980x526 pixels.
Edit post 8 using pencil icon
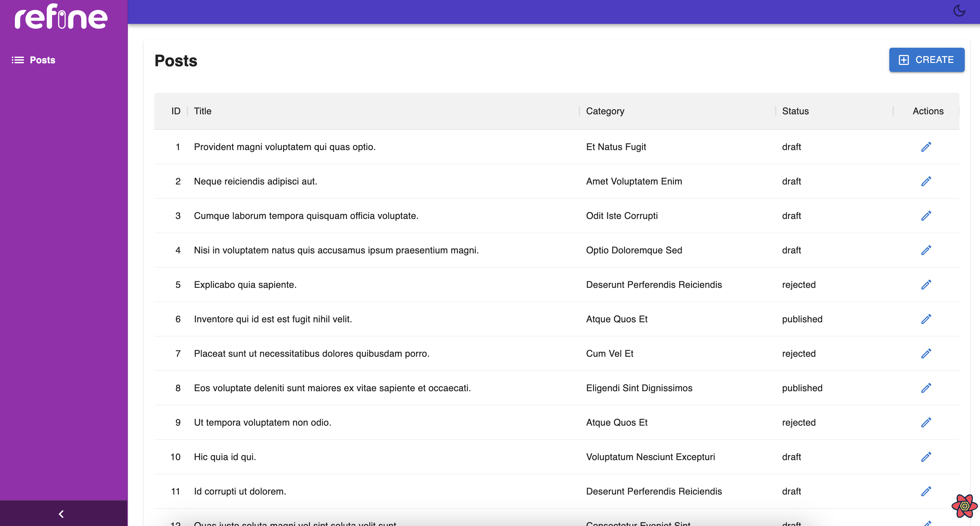click(x=926, y=388)
